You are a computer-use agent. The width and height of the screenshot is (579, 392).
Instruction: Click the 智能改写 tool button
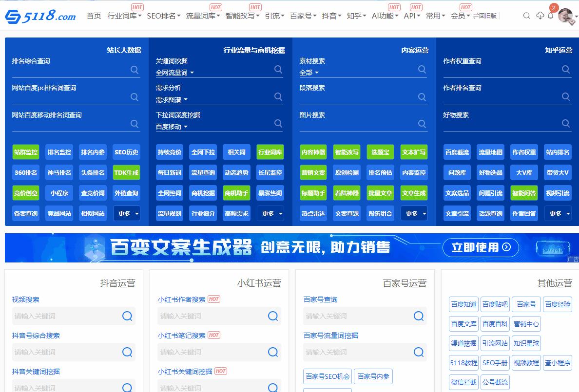(x=347, y=152)
